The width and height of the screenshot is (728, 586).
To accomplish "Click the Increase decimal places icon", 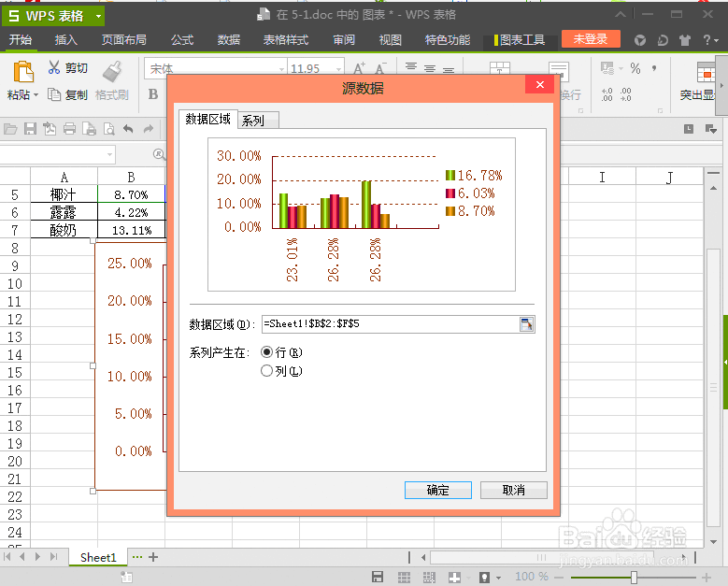I will [x=607, y=94].
